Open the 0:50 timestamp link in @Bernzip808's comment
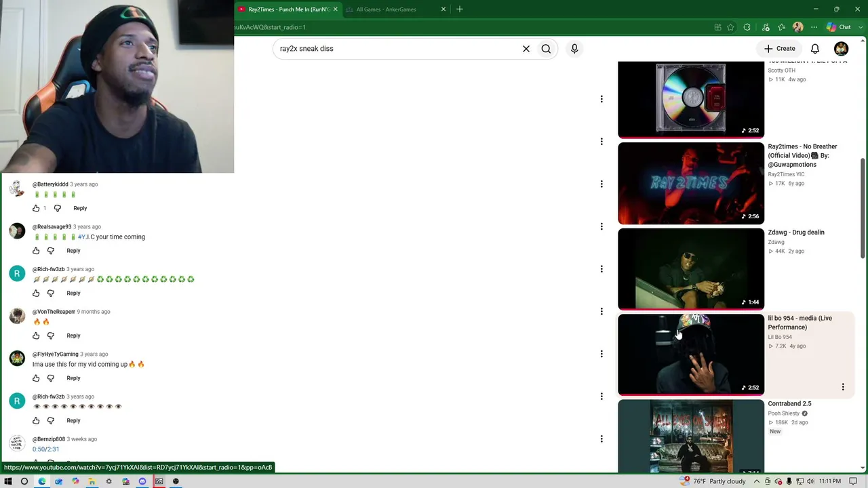This screenshot has height=488, width=868. (39, 449)
